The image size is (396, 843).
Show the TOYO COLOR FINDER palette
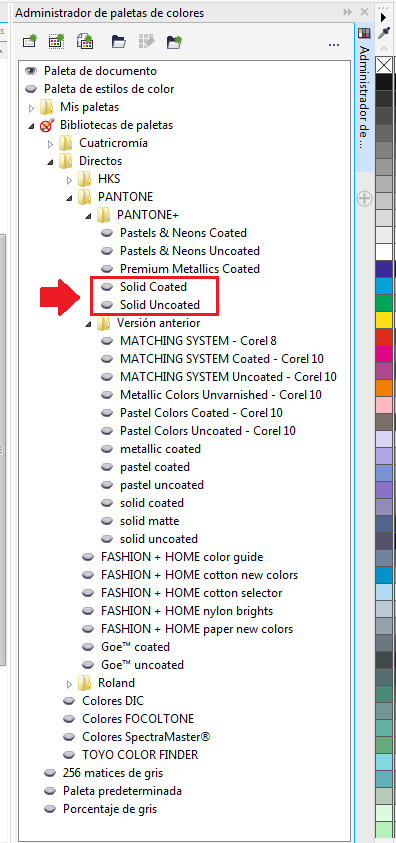(69, 755)
